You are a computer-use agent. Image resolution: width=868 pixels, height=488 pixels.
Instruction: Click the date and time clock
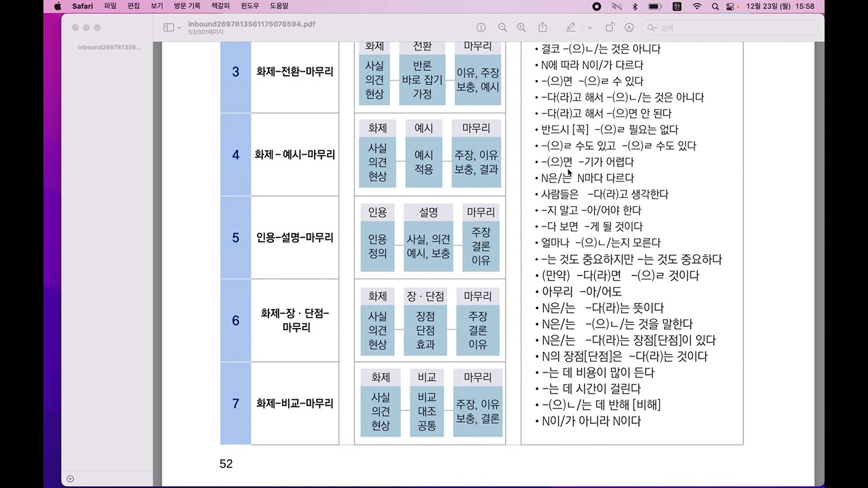coord(780,6)
